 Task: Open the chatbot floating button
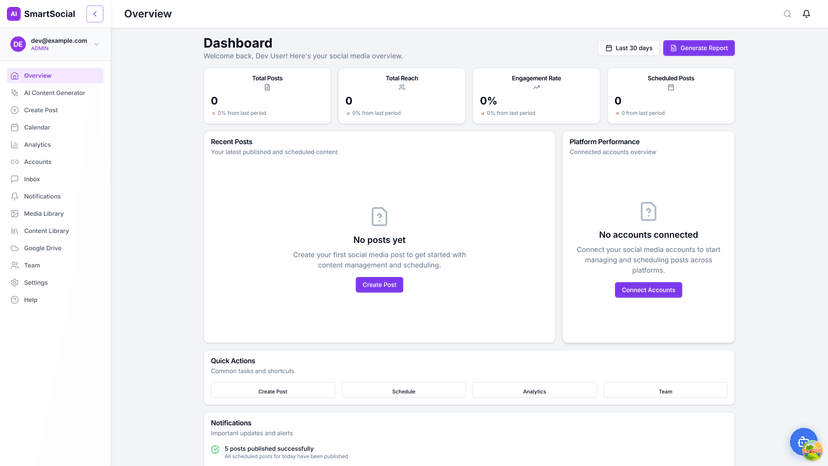(804, 442)
